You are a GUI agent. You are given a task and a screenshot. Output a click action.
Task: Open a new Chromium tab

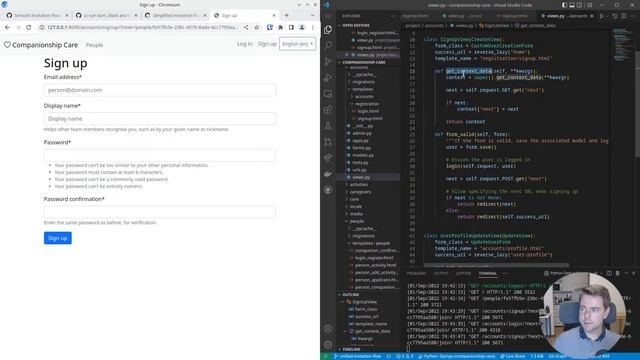pos(287,16)
